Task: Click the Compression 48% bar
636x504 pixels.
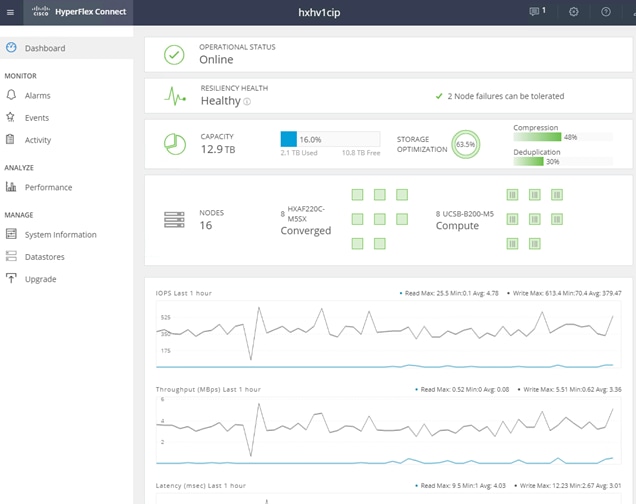Action: coord(563,137)
